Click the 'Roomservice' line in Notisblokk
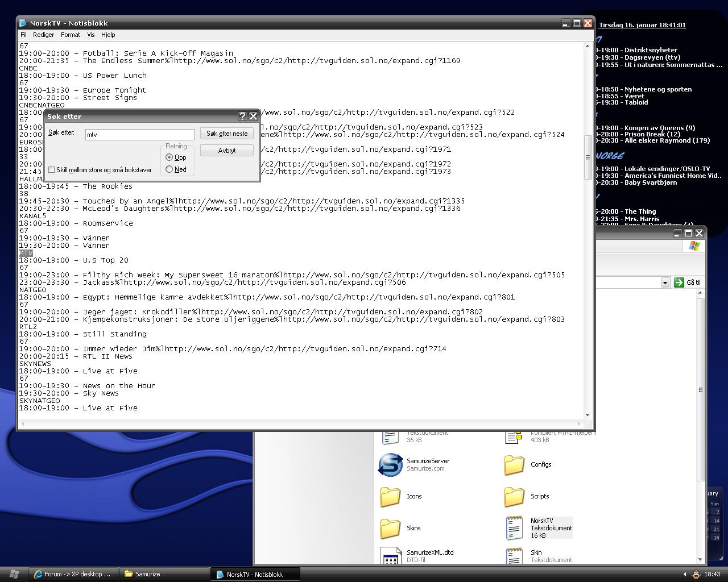This screenshot has width=728, height=582. pos(76,223)
